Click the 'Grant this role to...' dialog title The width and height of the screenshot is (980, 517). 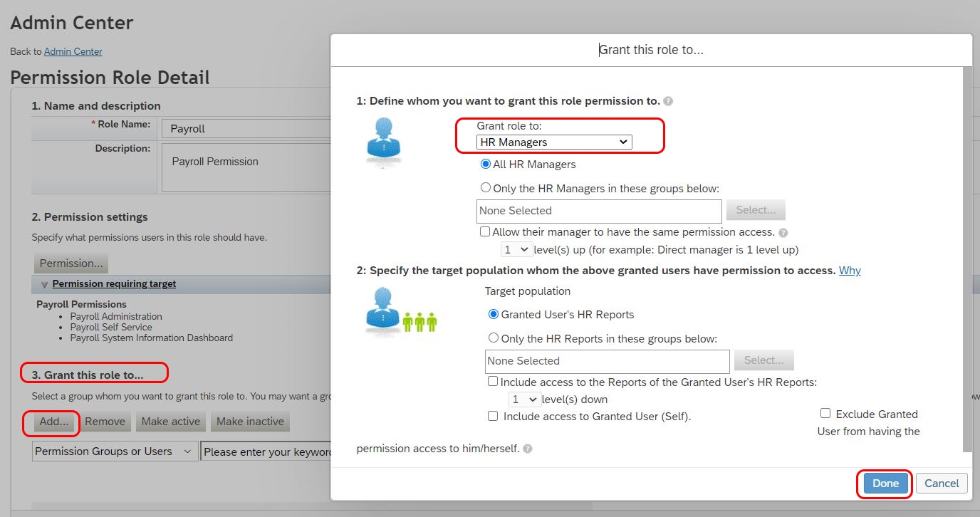coord(651,50)
